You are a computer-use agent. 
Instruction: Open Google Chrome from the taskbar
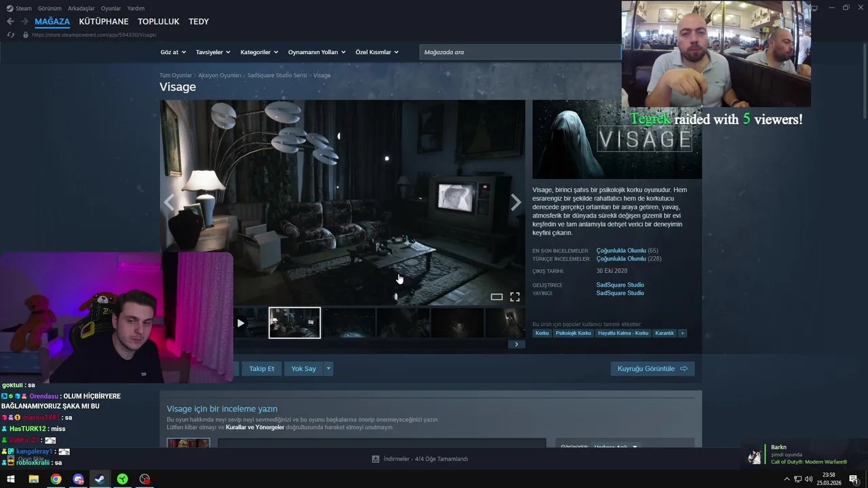pyautogui.click(x=56, y=479)
